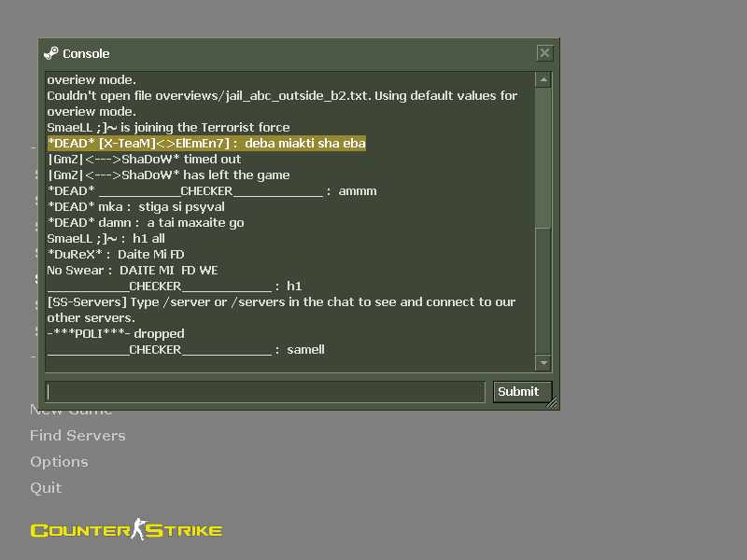Click line '|GmZ|<--->ShaDoW* timed out'
Viewport: 747px width, 560px height.
coord(145,159)
